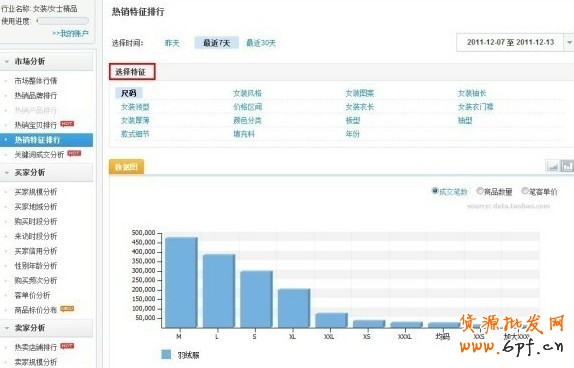
Task: Click the 羽绒服 legend color swatch
Action: pos(166,354)
